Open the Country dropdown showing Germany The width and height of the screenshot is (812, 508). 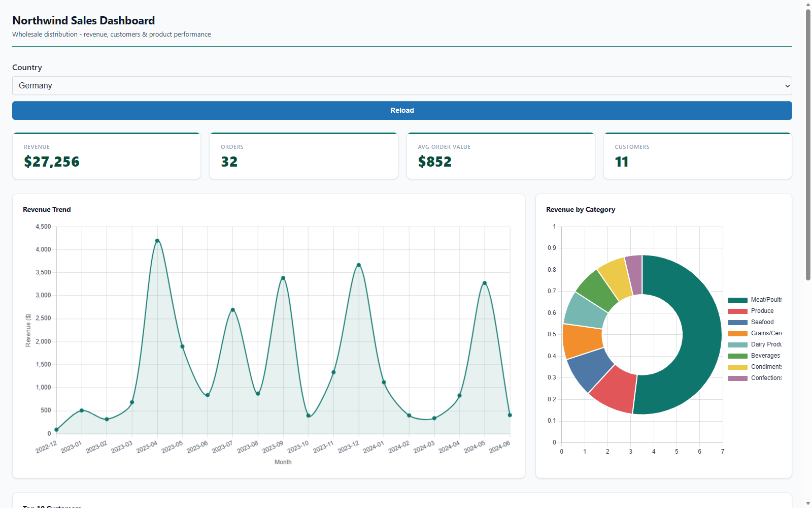(402, 86)
